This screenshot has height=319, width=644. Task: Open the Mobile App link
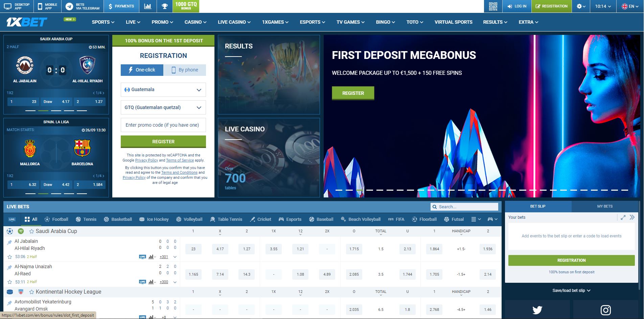(x=48, y=6)
